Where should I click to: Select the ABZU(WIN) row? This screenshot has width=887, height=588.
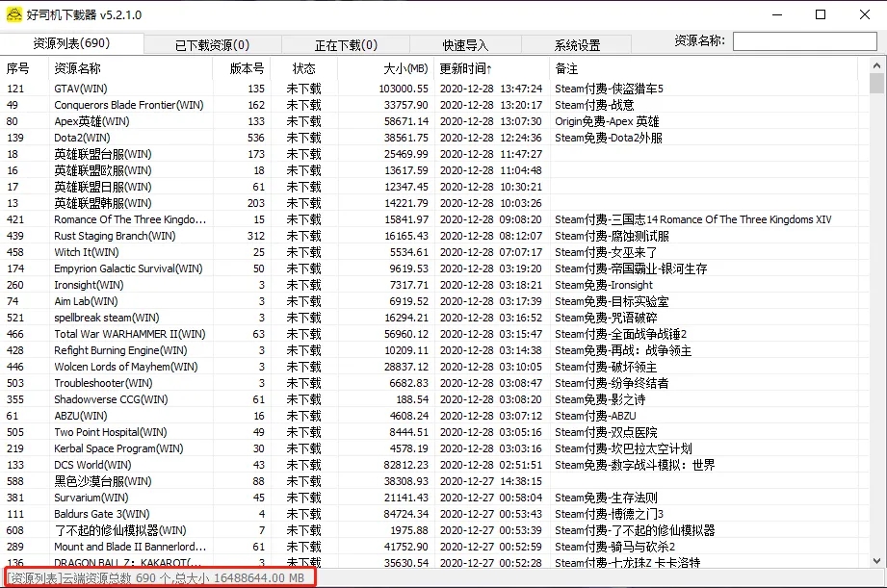click(x=434, y=417)
